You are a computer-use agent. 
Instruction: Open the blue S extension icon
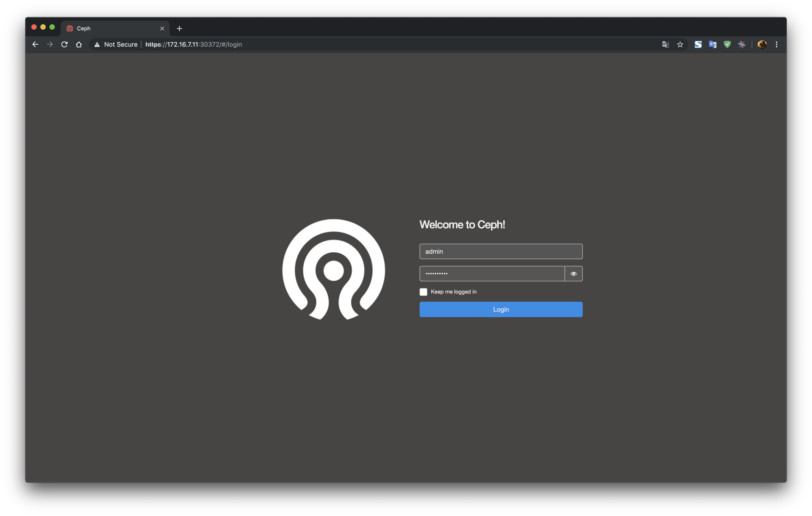[x=698, y=44]
